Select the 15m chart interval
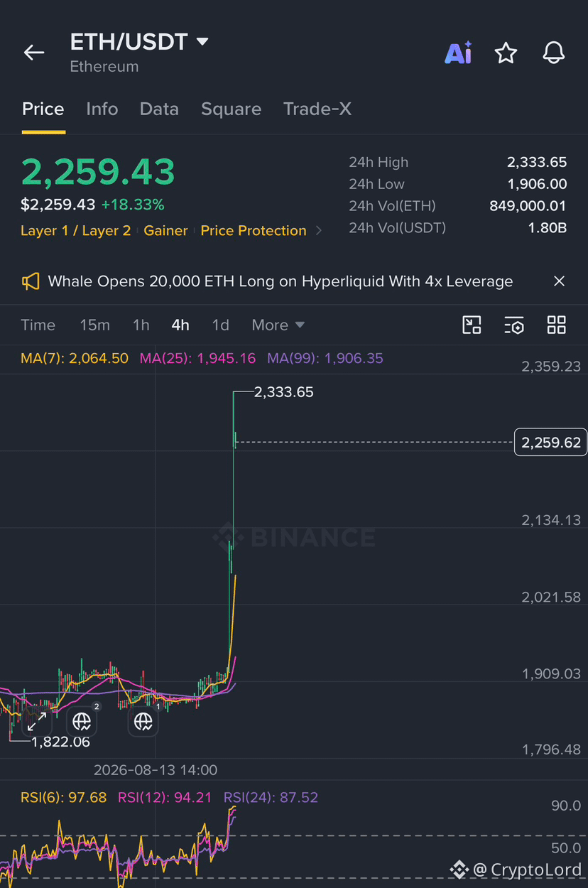The image size is (588, 888). pos(94,325)
